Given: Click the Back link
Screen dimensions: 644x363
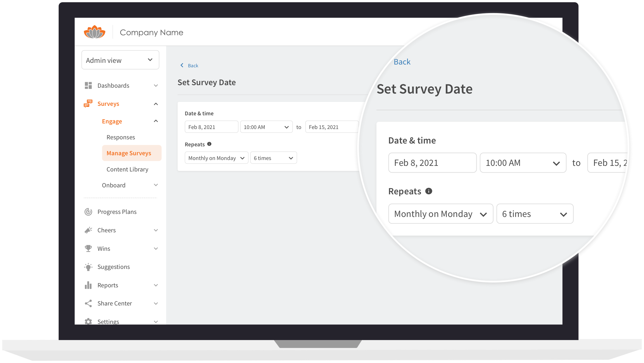Looking at the screenshot, I should coord(192,66).
